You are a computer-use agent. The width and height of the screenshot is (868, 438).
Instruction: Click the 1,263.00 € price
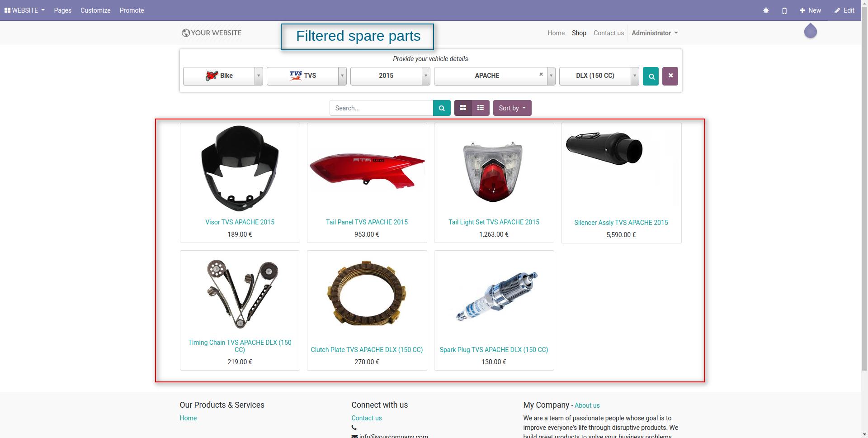point(494,234)
